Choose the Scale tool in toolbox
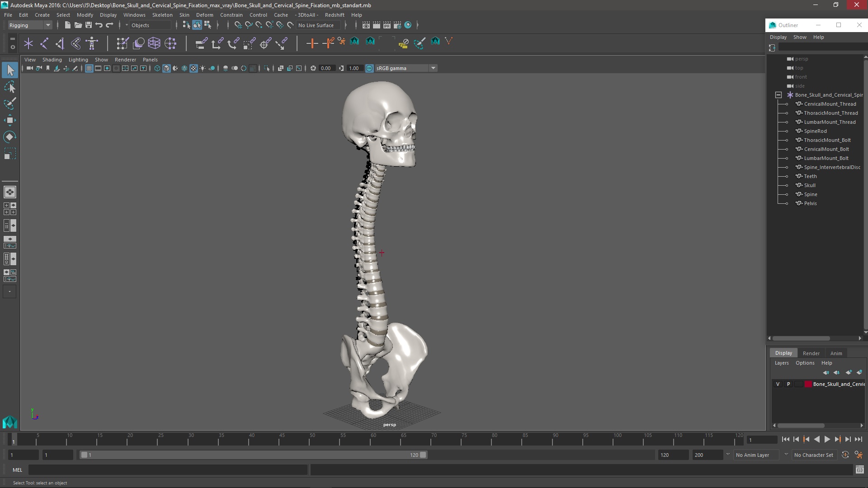 [10, 154]
